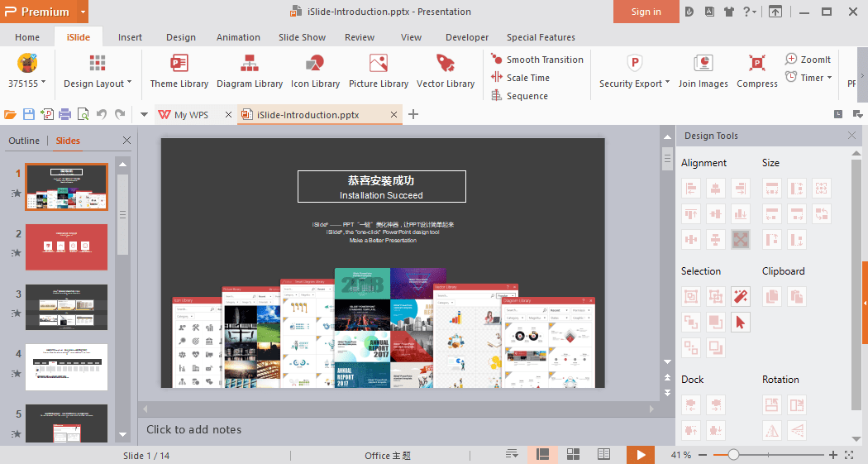
Task: Close the iSlide-Introduction.pptx tab
Action: tap(393, 115)
